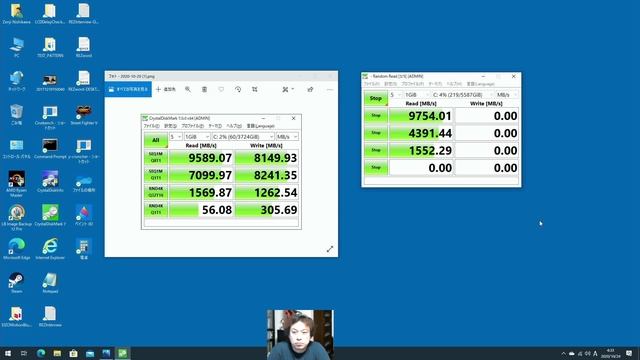Open the drive dropdown showing C: 4%

tap(463, 95)
